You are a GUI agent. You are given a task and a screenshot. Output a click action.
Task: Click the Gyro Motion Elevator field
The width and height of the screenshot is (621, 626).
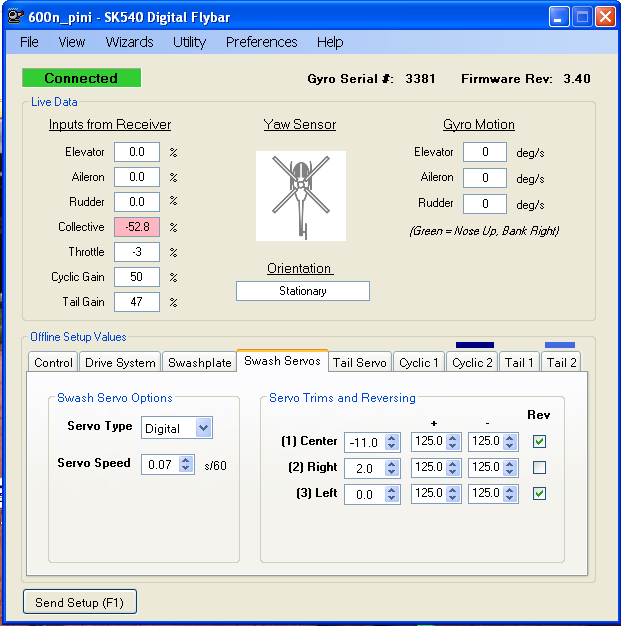(x=485, y=152)
